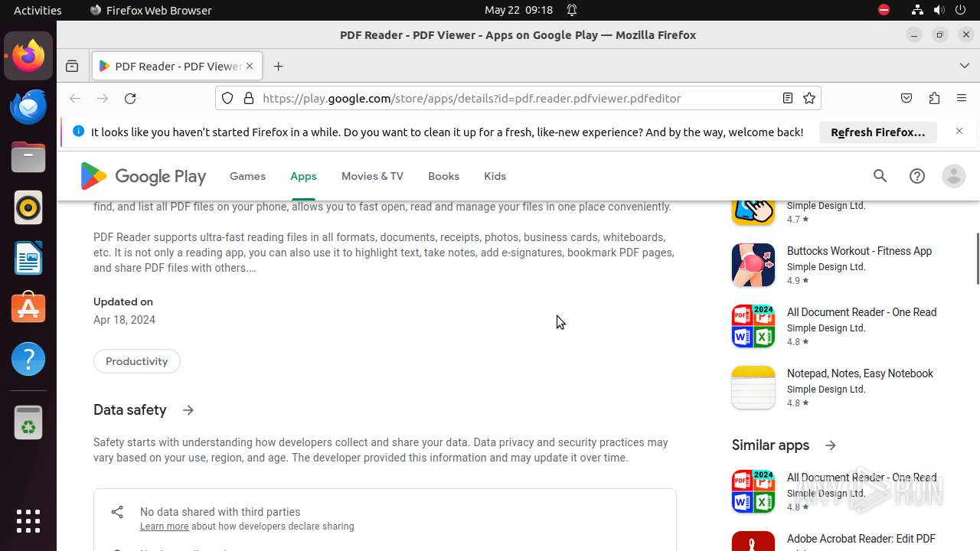Switch to the Books section
The width and height of the screenshot is (980, 551).
[x=443, y=176]
